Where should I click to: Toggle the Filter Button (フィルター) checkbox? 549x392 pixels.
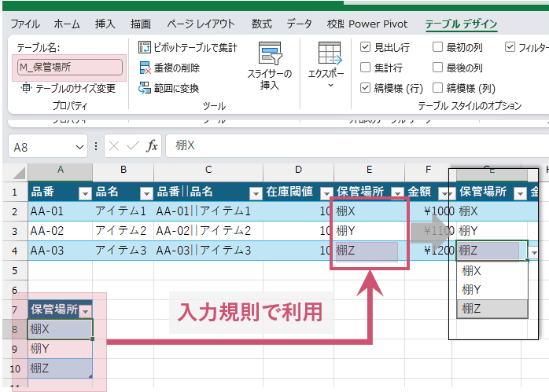(x=510, y=47)
